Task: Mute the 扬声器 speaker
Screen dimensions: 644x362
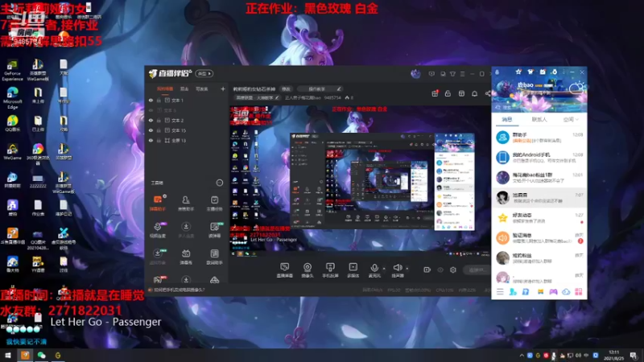Action: coord(397,270)
